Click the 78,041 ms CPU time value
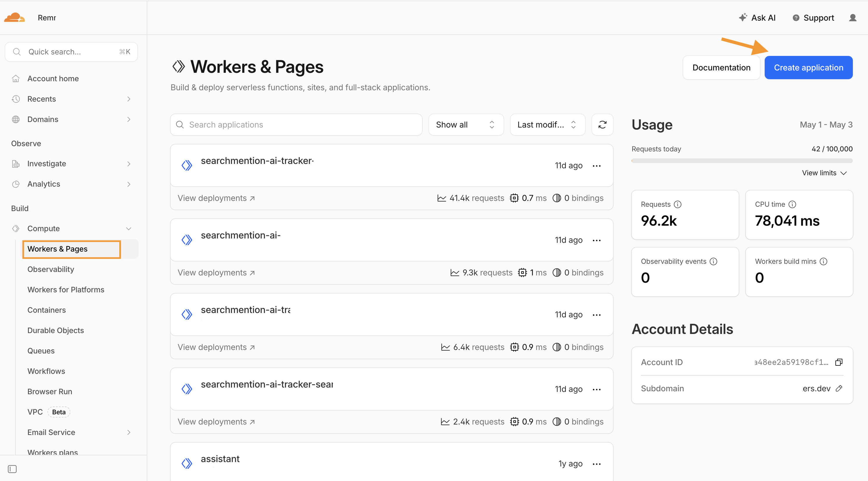Screen dimensions: 868x481 [x=787, y=221]
